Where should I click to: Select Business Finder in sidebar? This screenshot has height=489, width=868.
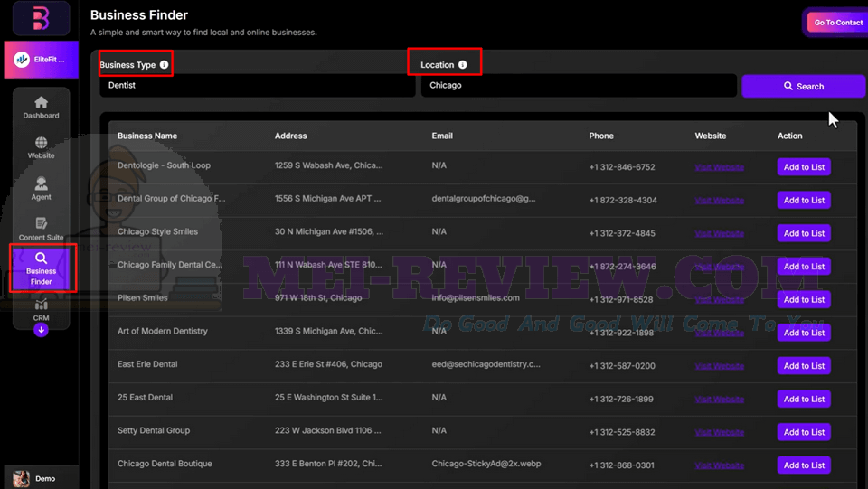(41, 268)
